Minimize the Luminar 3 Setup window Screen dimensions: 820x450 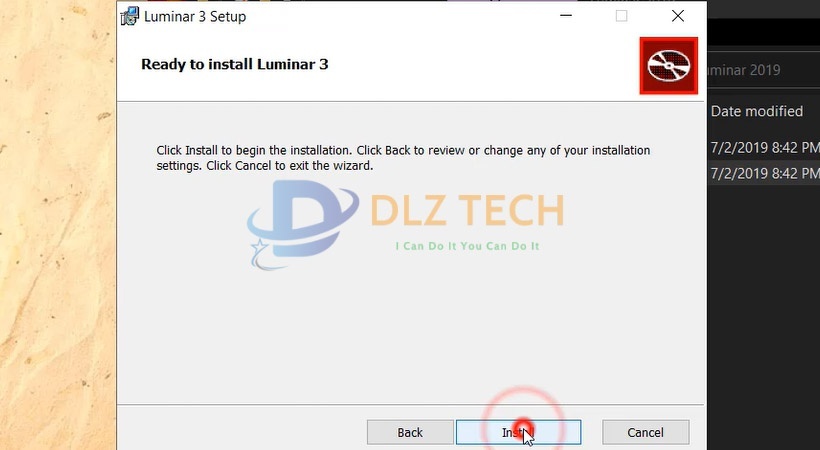(x=566, y=16)
